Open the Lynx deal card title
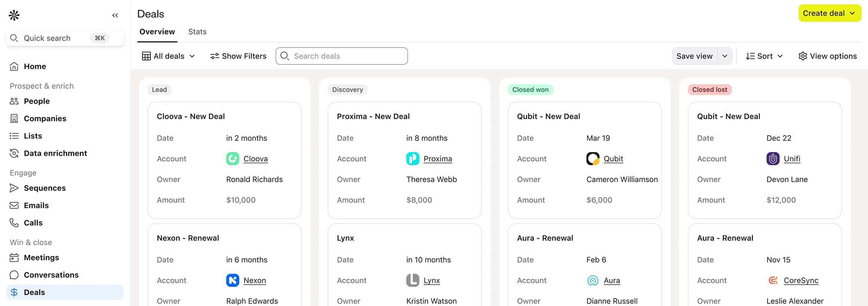This screenshot has width=868, height=306. [x=345, y=238]
